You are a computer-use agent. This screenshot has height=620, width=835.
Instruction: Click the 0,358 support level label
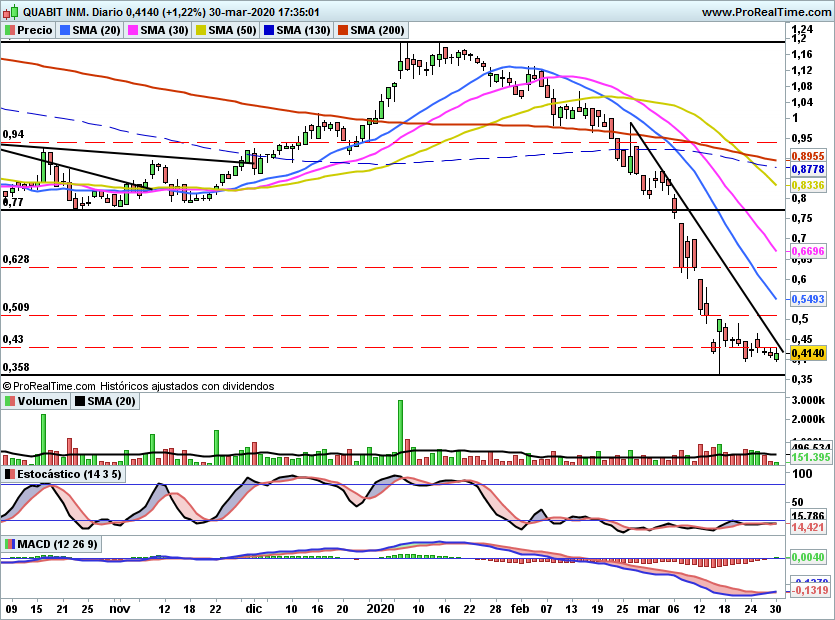tap(17, 367)
